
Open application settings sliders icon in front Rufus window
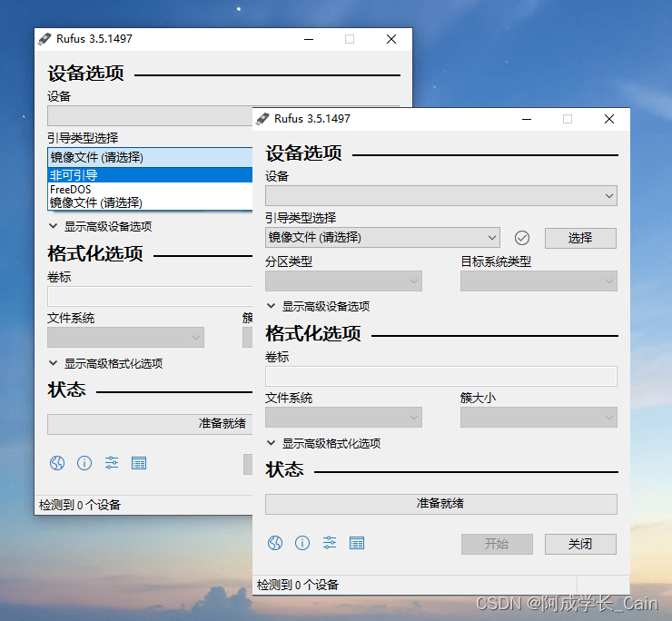(x=330, y=543)
